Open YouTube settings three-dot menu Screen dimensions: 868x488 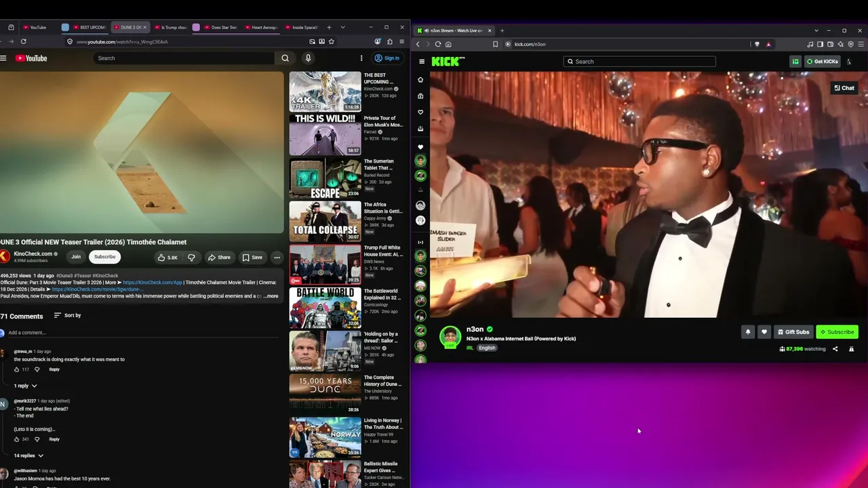(x=361, y=58)
